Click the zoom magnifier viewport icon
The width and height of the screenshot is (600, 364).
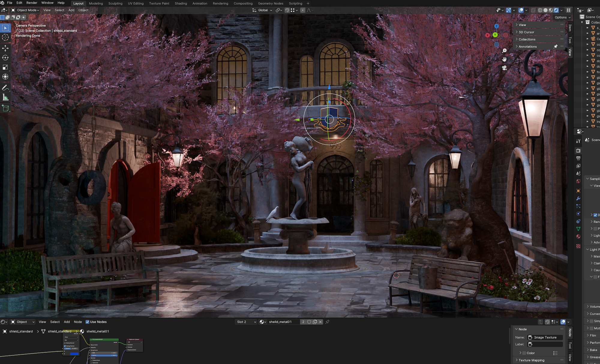504,51
